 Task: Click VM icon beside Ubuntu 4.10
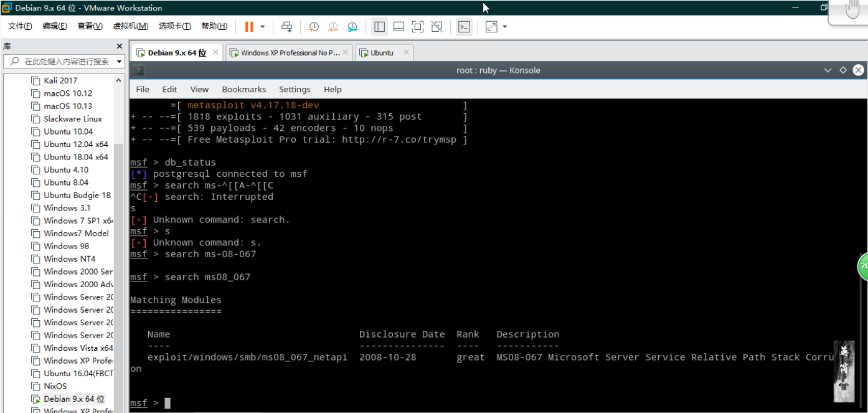[x=35, y=169]
